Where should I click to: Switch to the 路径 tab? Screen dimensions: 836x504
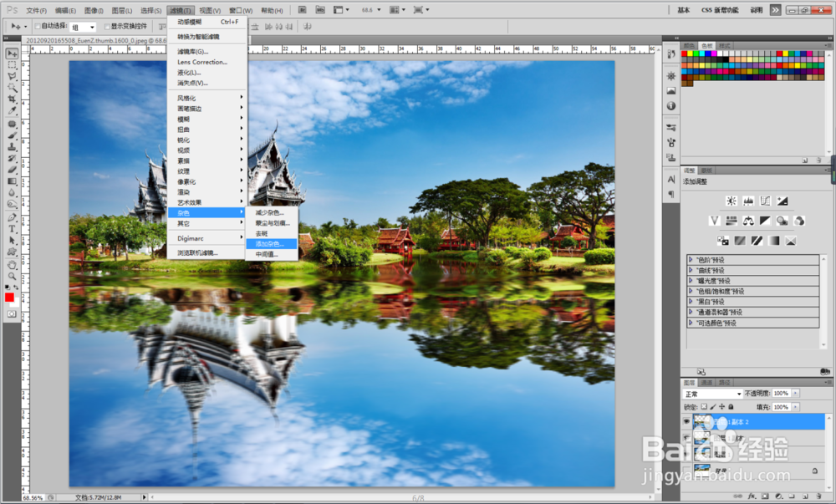click(725, 383)
